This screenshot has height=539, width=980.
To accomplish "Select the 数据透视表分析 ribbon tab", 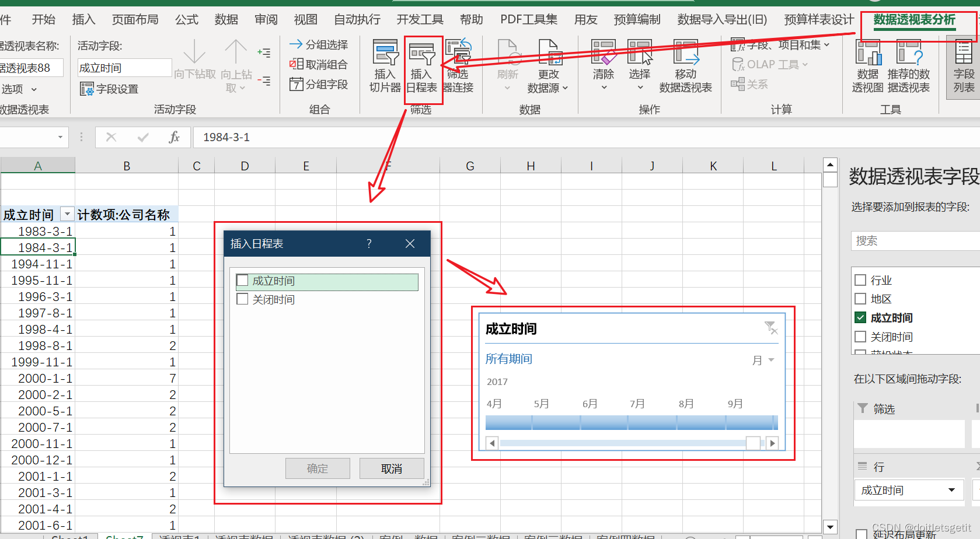I will point(915,20).
